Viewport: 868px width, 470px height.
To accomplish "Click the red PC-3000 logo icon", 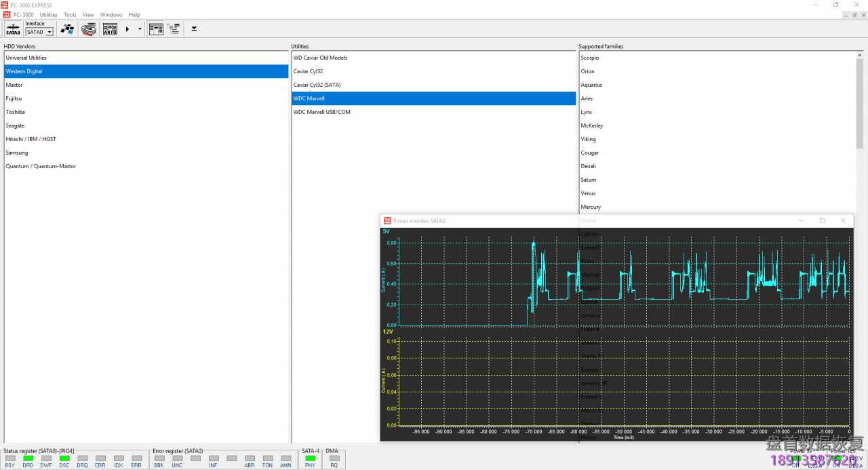I will point(6,14).
